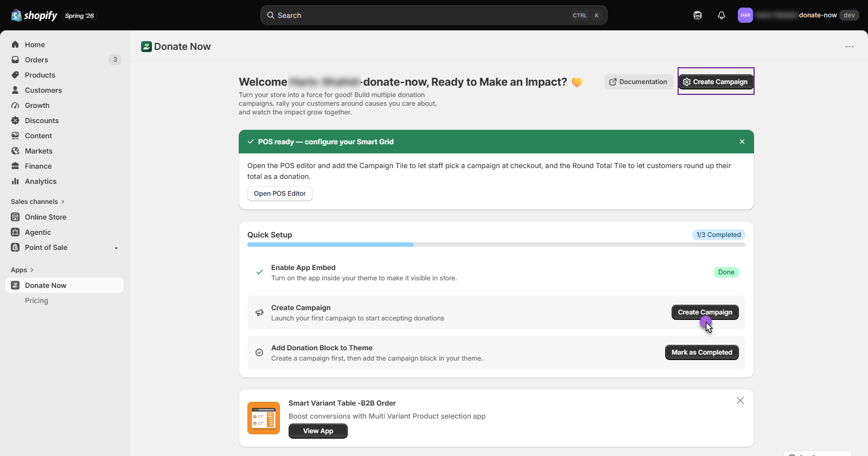The image size is (868, 456).
Task: Click the Customers person icon
Action: pyautogui.click(x=15, y=90)
